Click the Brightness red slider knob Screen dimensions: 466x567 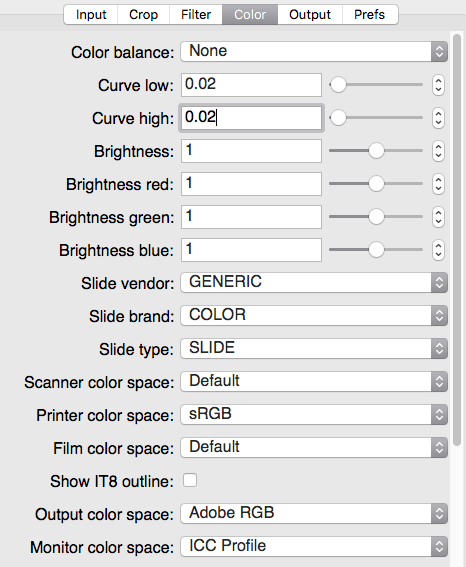click(x=376, y=184)
